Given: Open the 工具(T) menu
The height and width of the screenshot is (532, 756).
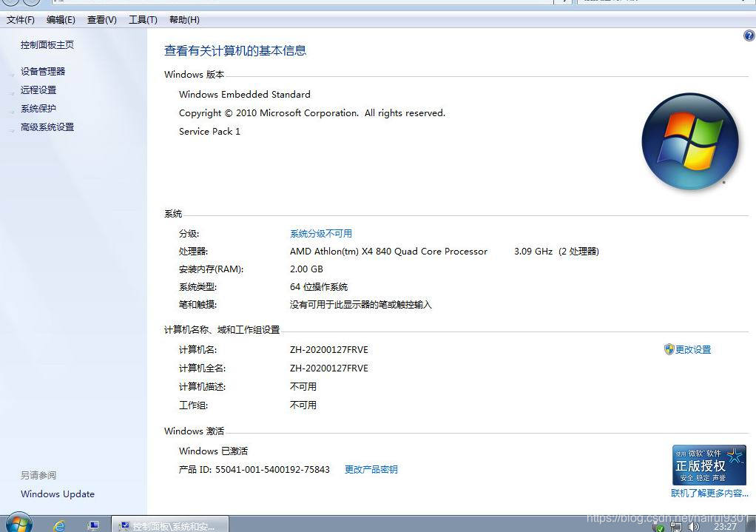Looking at the screenshot, I should click(x=143, y=20).
